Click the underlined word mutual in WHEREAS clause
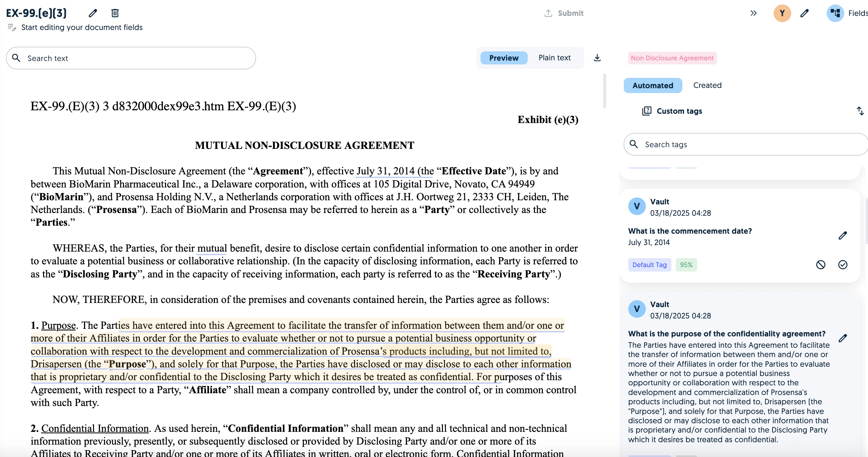 tap(212, 248)
